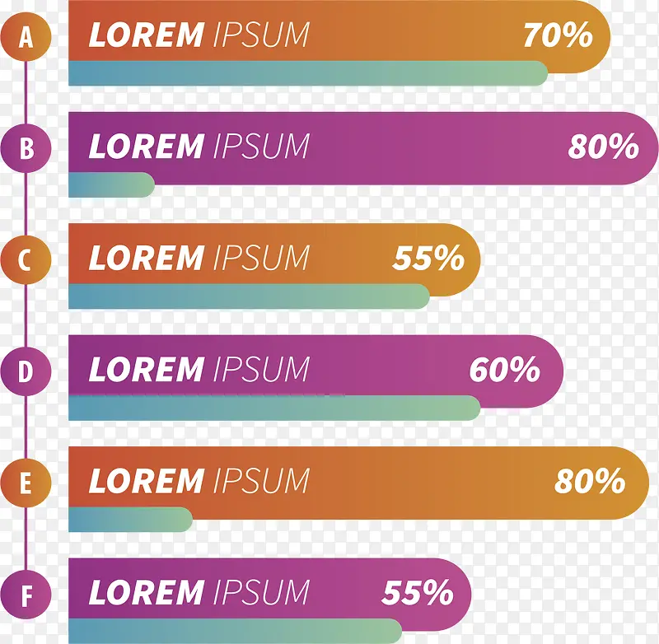Click the orange circle labeled A
The width and height of the screenshot is (659, 644).
(26, 36)
